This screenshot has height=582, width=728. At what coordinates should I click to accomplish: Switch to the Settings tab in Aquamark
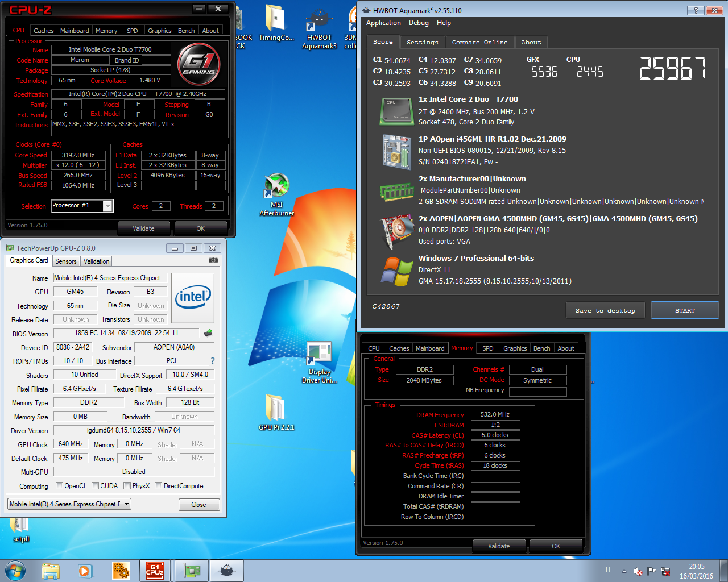point(423,43)
